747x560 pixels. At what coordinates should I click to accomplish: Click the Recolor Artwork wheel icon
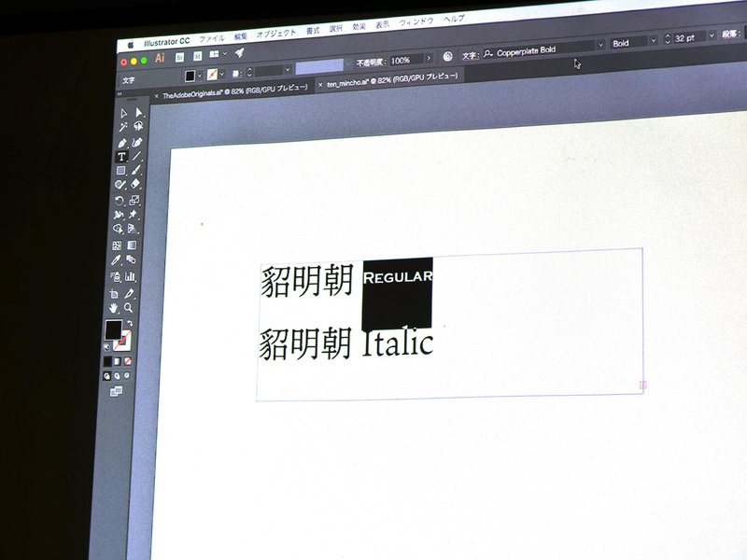pos(447,56)
